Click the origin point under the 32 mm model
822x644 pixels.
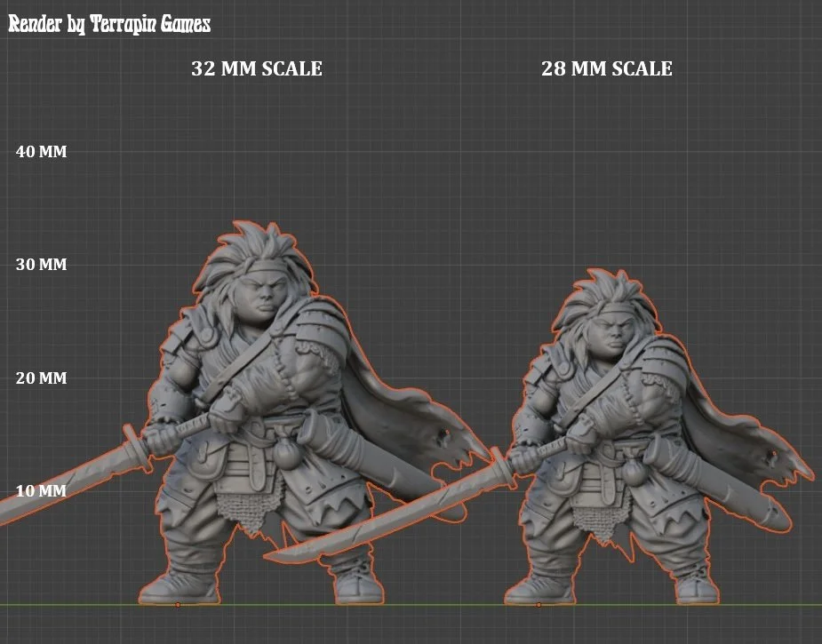(178, 605)
